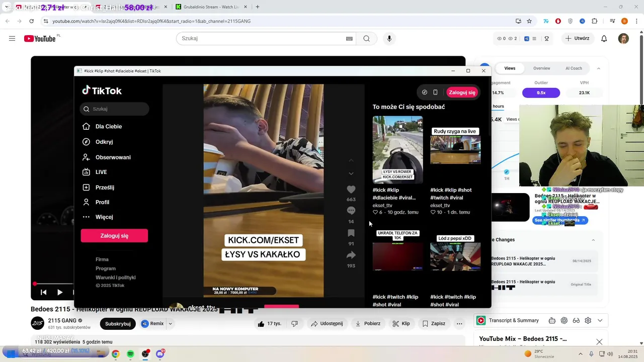Click the glasses icon in Transcript bar
Screen dimensions: 644x362
click(576, 320)
